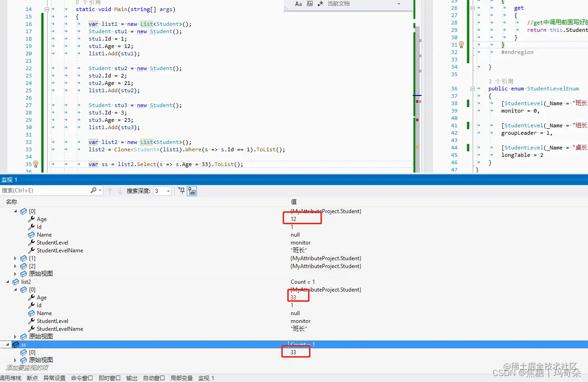Click the 监视 1 panel title bar
Viewport: 588px width, 382px height.
click(294, 179)
